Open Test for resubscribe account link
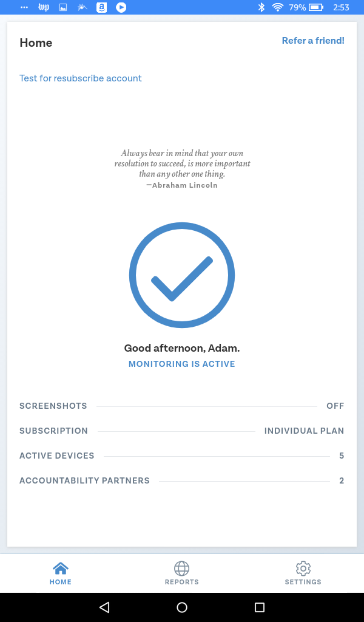This screenshot has width=364, height=622. point(81,78)
